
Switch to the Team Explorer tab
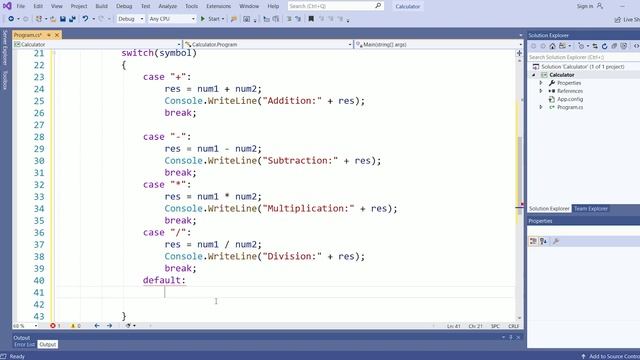click(591, 209)
